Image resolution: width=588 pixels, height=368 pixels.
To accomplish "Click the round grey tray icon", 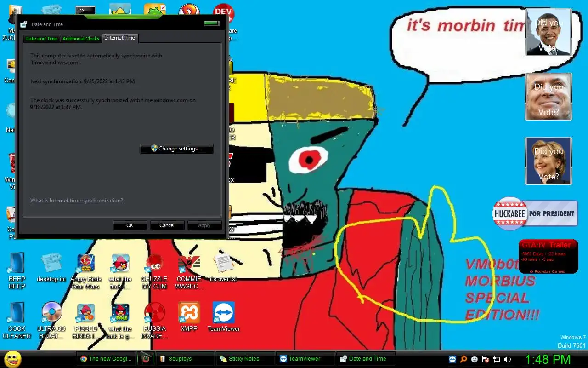I will pos(475,359).
